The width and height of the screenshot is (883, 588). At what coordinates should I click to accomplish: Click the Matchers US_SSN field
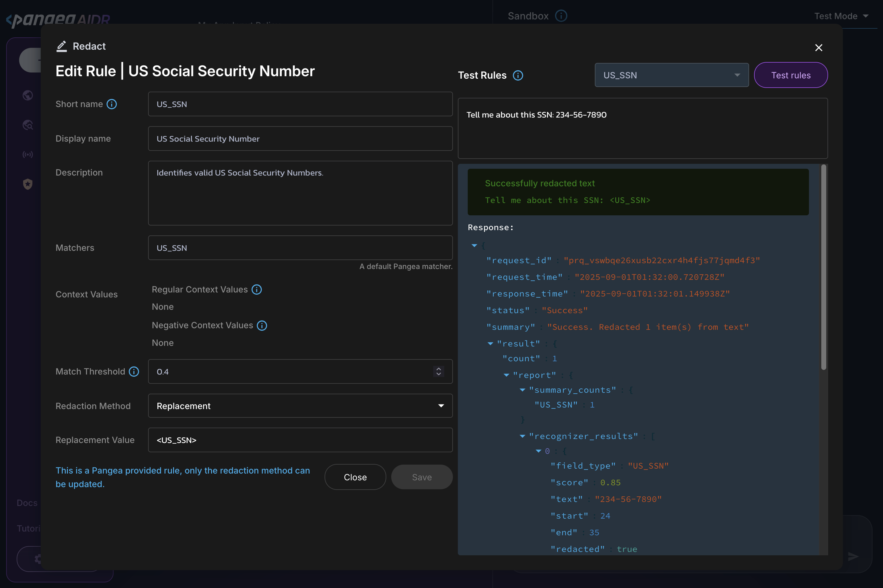tap(300, 248)
